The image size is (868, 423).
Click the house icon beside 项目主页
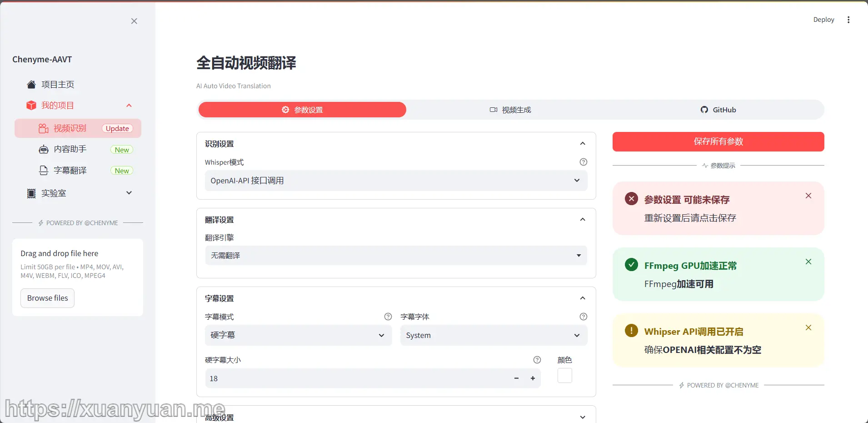pos(31,85)
